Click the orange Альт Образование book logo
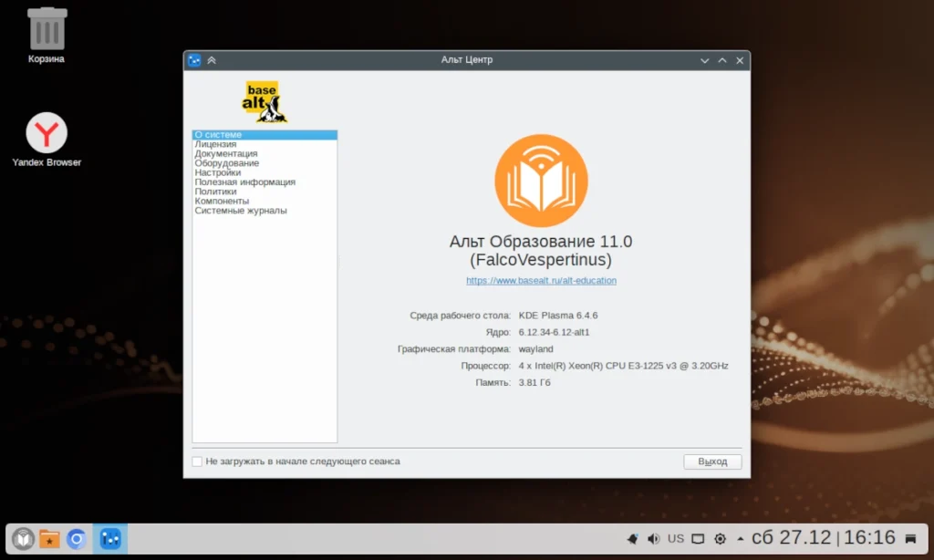This screenshot has width=934, height=560. click(x=541, y=181)
